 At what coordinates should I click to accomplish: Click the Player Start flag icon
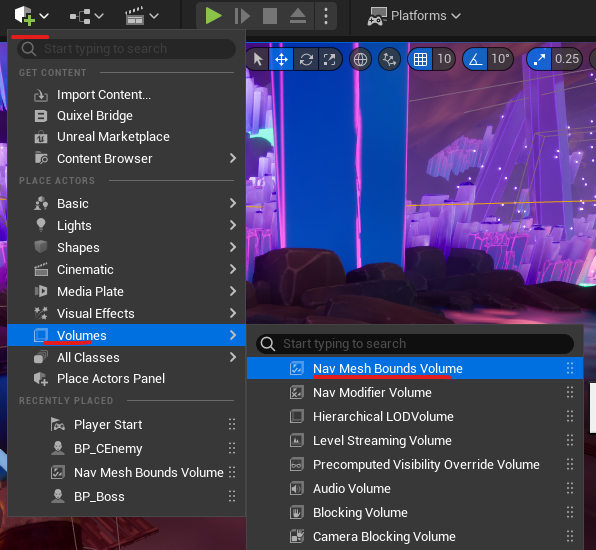click(x=58, y=424)
